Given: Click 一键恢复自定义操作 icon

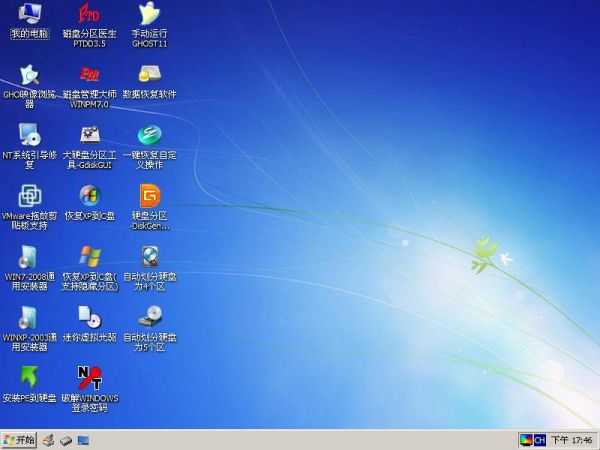Looking at the screenshot, I should tap(149, 136).
